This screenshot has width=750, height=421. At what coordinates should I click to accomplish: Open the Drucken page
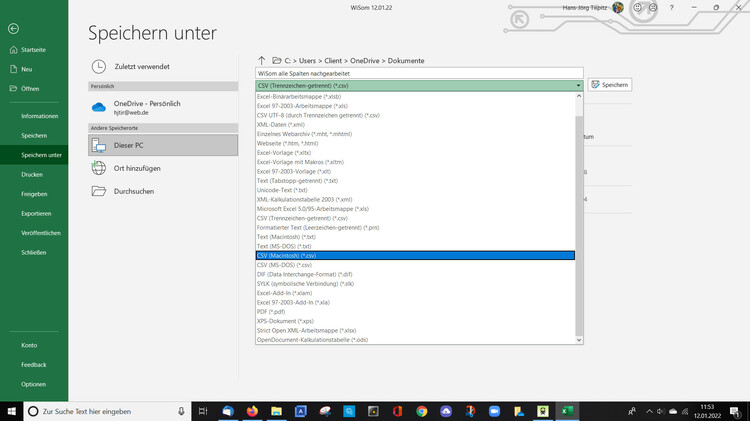[x=32, y=175]
